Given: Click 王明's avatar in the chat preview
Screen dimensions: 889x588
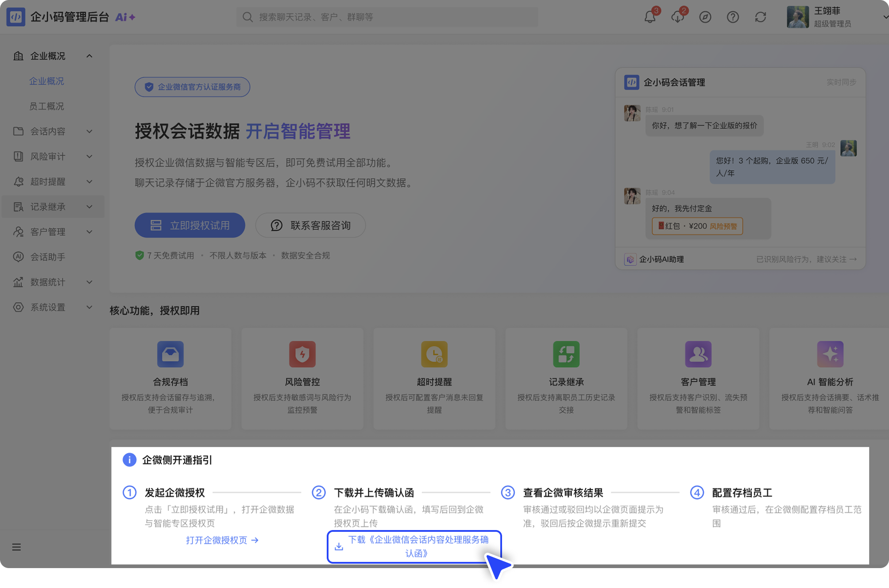Looking at the screenshot, I should tap(848, 148).
